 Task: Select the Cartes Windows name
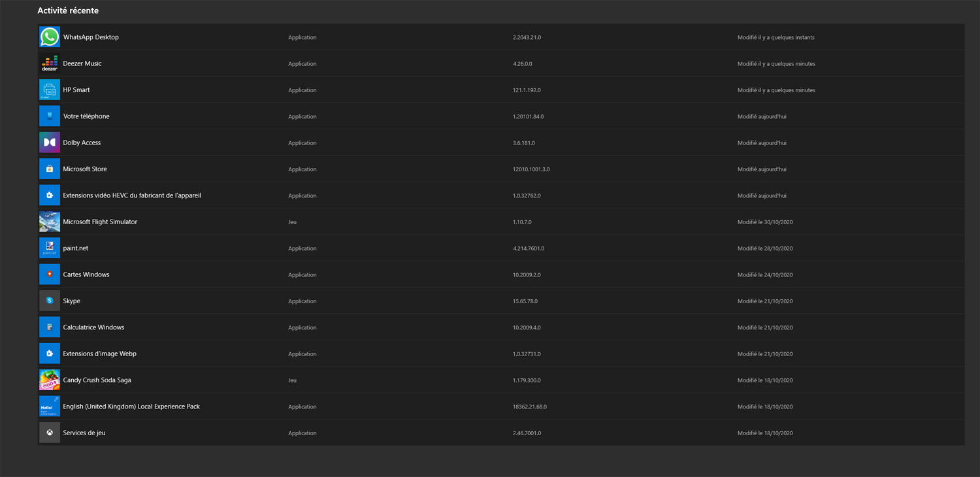click(86, 274)
